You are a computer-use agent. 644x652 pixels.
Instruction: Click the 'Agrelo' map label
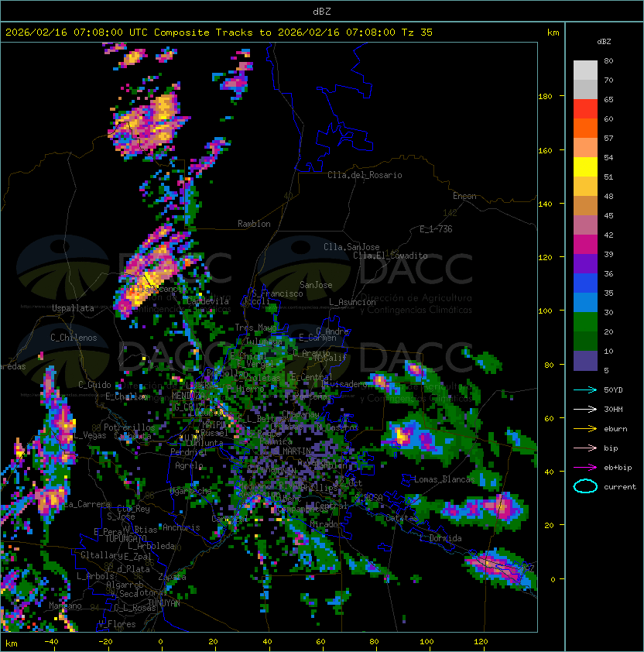point(189,465)
